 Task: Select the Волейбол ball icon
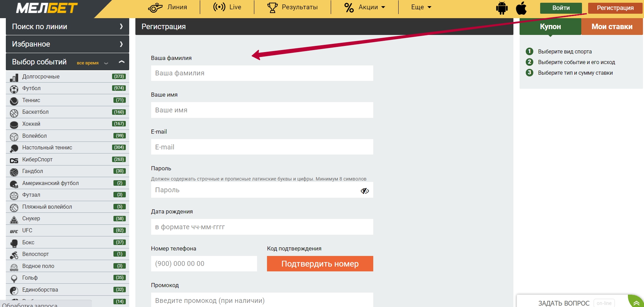[14, 137]
